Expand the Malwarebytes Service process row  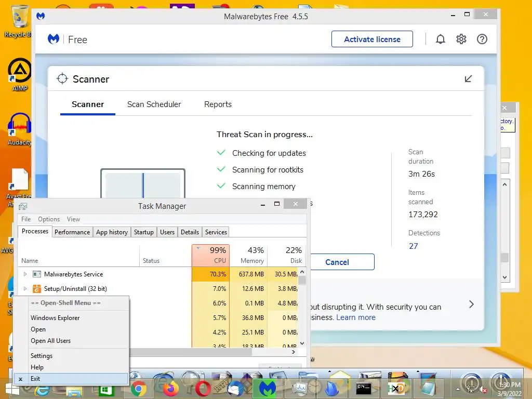click(25, 274)
